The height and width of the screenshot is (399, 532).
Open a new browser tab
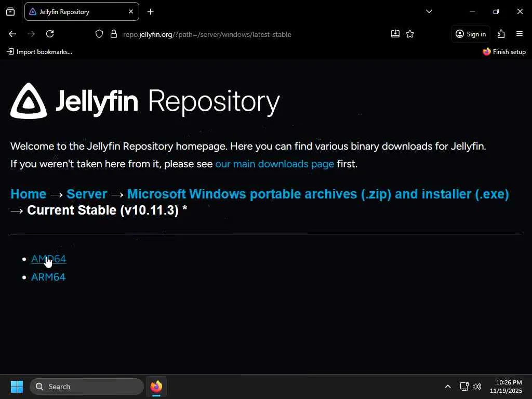point(150,12)
